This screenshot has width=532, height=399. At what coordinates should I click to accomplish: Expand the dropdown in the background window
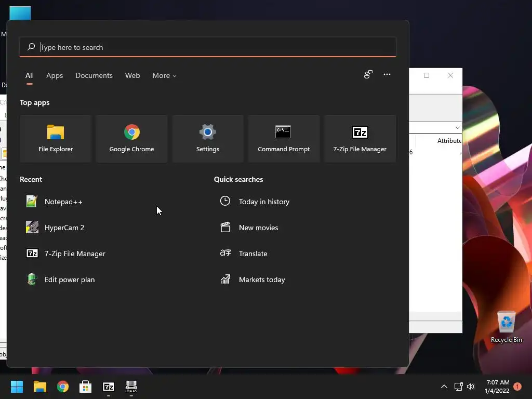pos(457,128)
